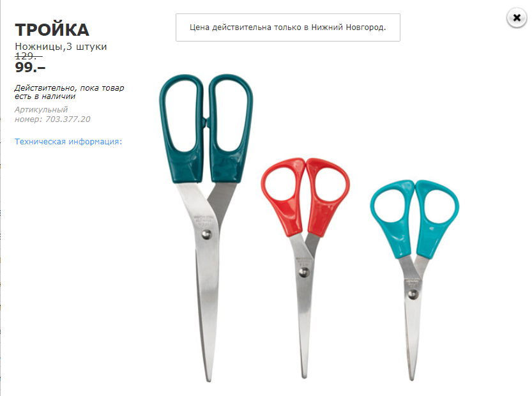Image resolution: width=532 pixels, height=396 pixels.
Task: Open the Техническая информация link
Action: (68, 142)
